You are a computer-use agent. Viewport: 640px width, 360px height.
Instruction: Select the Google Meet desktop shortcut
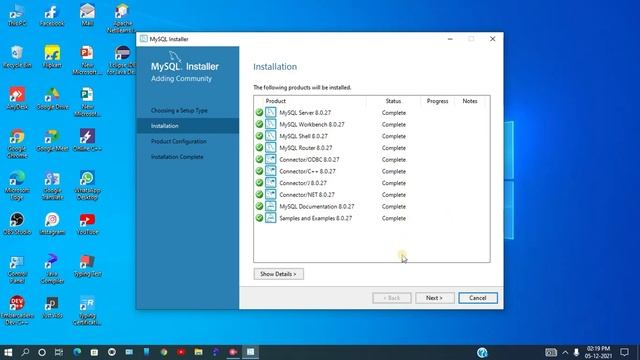(52, 140)
